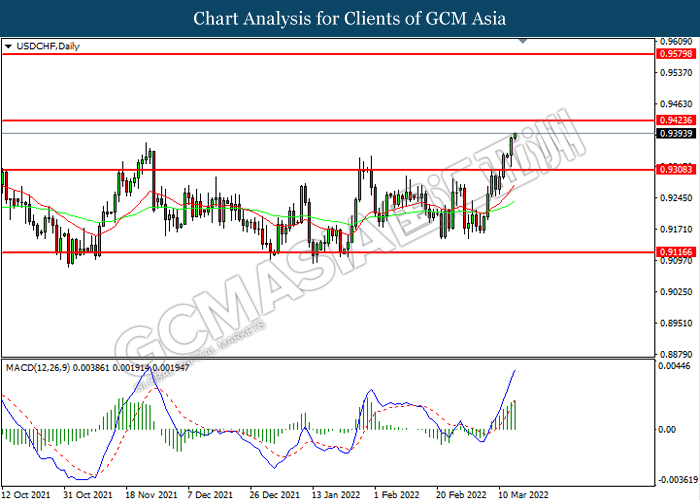Click the chart shift triangle marker
700x500 pixels.
tap(523, 42)
